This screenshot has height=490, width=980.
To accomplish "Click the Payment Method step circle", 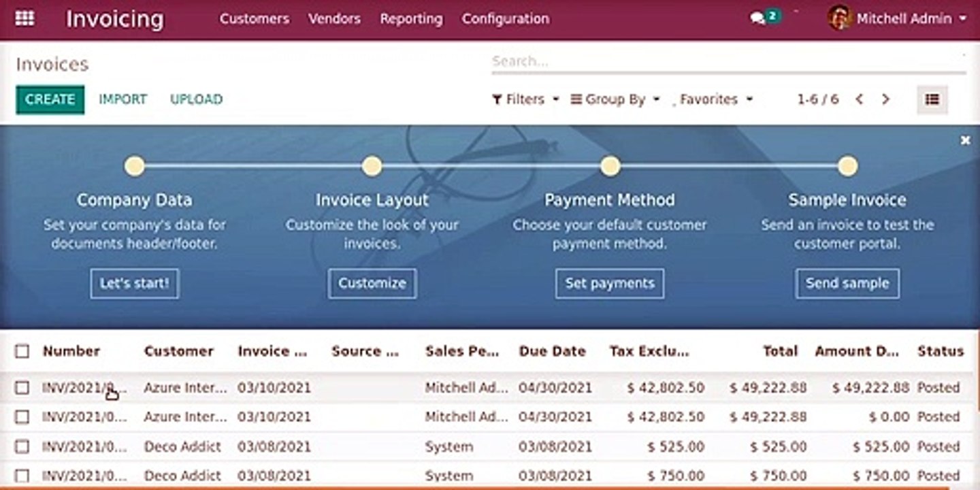I will click(x=610, y=166).
